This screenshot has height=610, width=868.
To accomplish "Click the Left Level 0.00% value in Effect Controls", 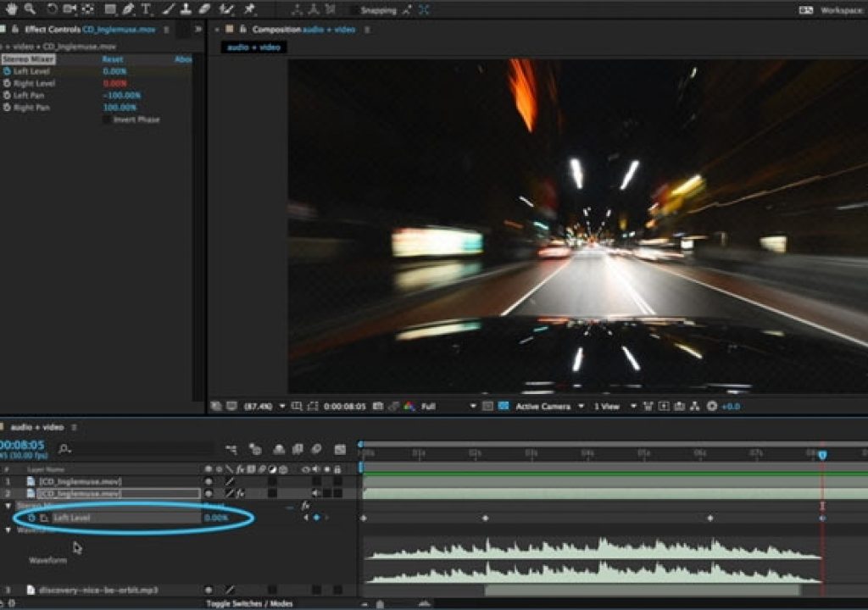I will 114,71.
